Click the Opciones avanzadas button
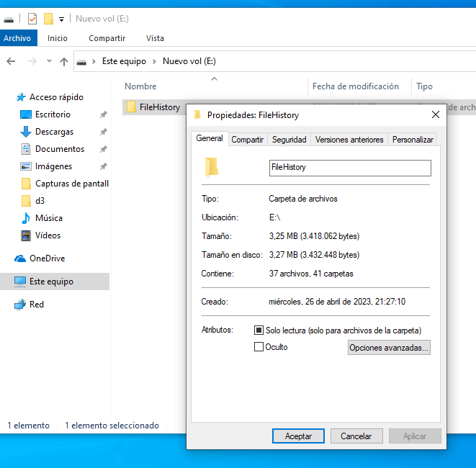Image resolution: width=476 pixels, height=468 pixels. coord(389,348)
